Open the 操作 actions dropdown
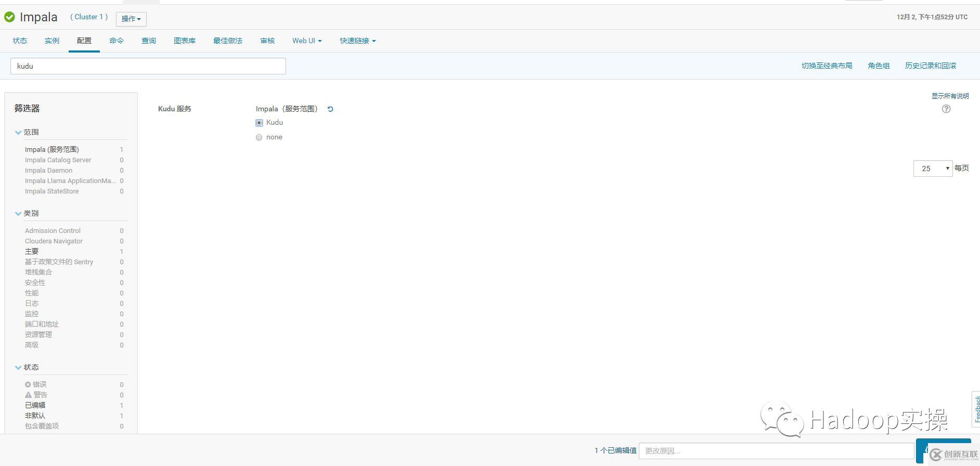The image size is (980, 466). pos(131,19)
